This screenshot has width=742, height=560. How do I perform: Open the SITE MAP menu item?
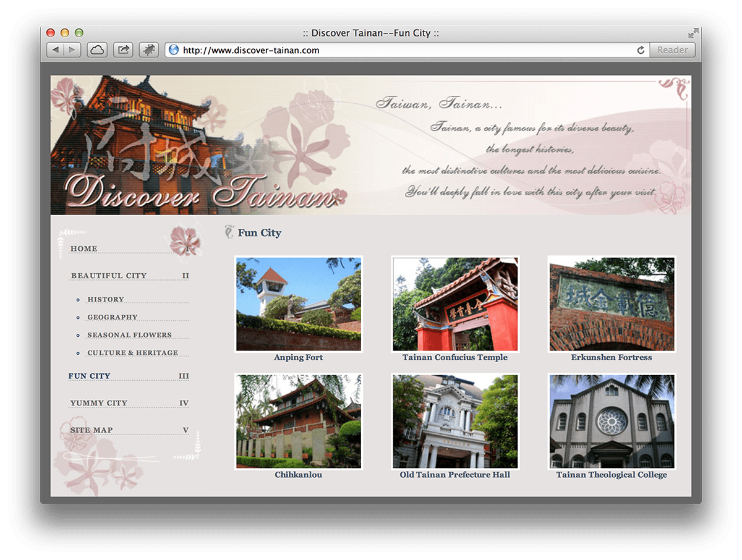click(92, 430)
